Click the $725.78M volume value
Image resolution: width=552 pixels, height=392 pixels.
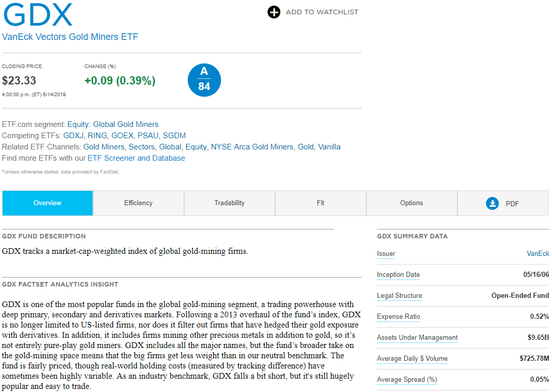(534, 359)
